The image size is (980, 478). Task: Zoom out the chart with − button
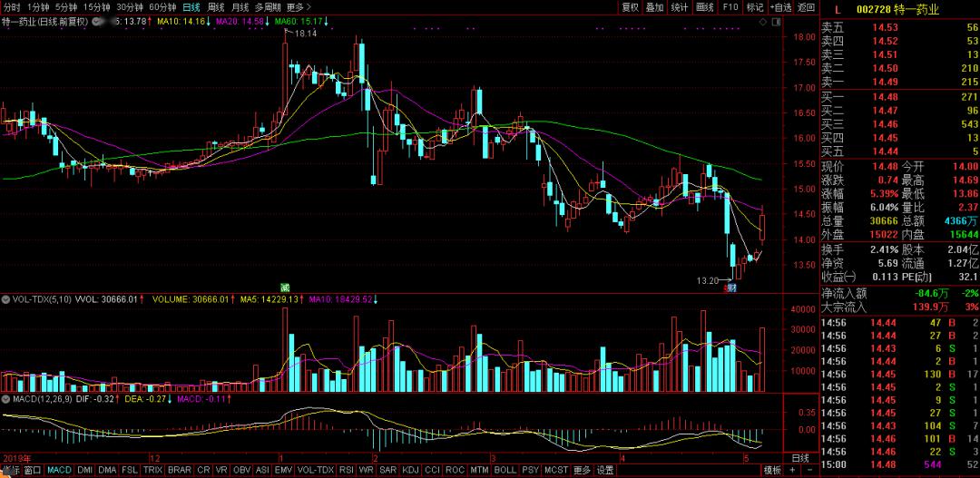809,470
